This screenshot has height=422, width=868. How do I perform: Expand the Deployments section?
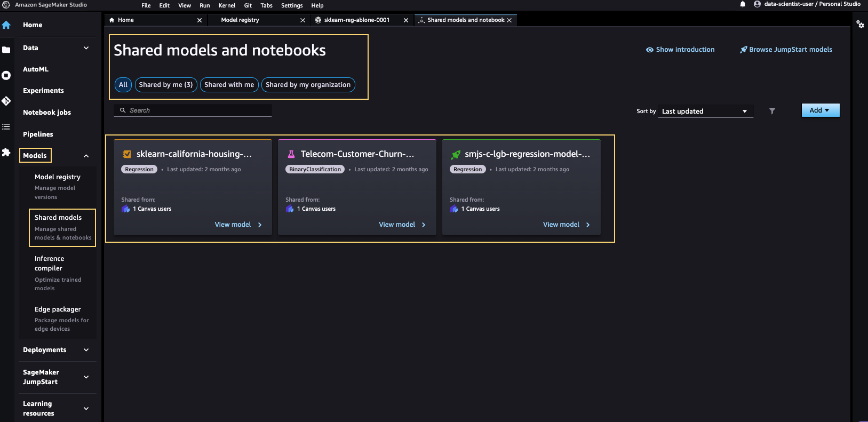86,350
